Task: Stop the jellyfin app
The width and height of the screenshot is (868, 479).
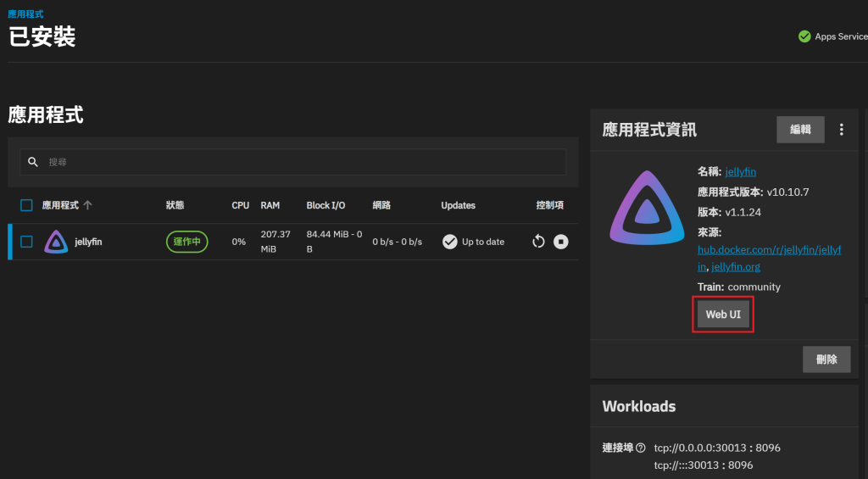Action: click(561, 242)
